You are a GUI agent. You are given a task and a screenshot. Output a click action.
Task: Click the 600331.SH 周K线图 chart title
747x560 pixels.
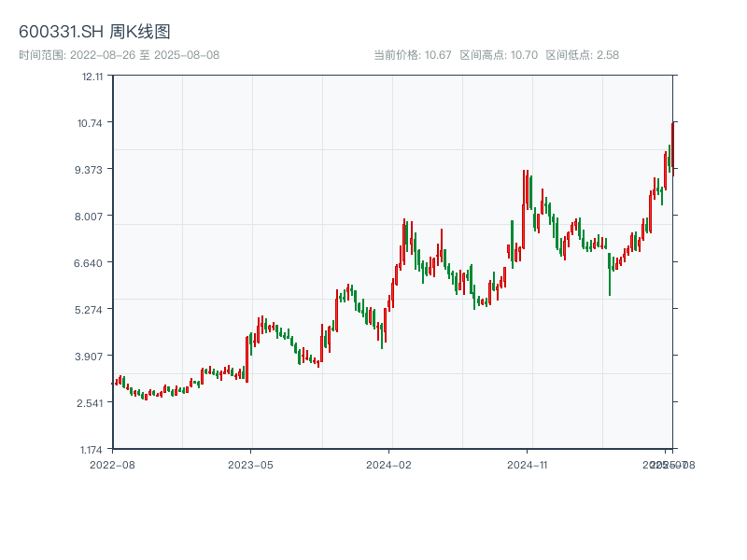pos(94,33)
